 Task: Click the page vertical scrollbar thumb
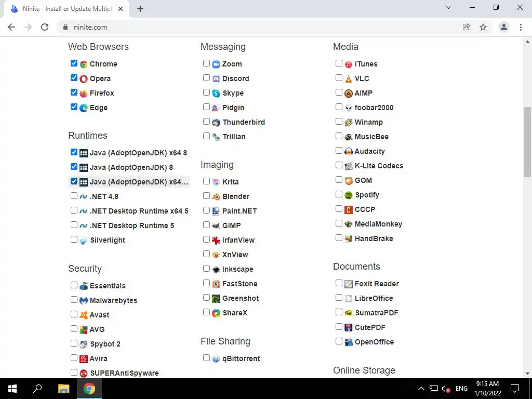[527, 142]
